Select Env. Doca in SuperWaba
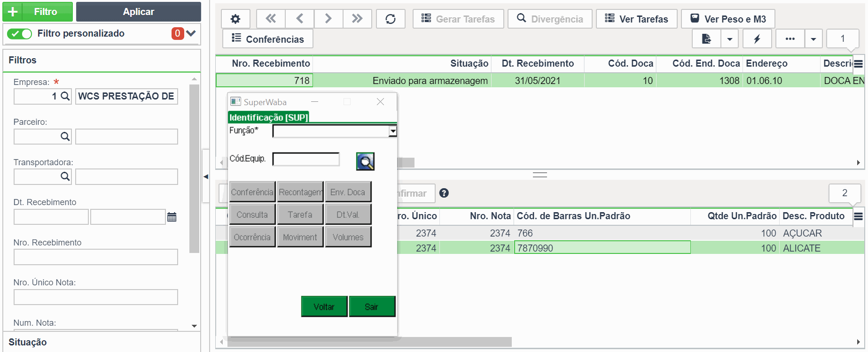The height and width of the screenshot is (352, 868). [348, 192]
